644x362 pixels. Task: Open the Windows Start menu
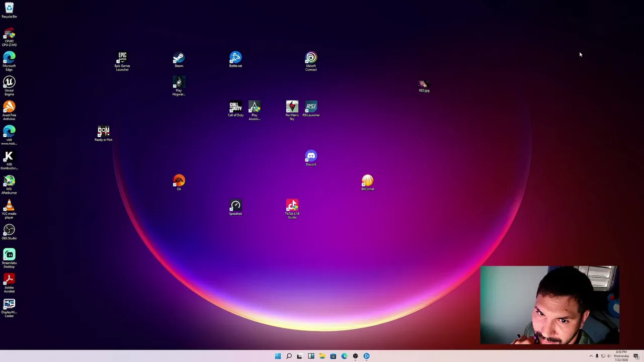pyautogui.click(x=278, y=356)
